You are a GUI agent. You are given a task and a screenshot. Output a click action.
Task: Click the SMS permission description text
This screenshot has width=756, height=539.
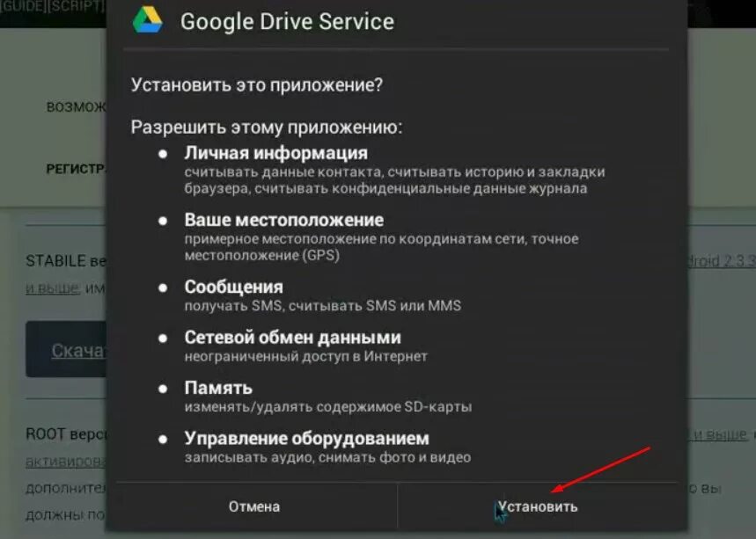322,306
